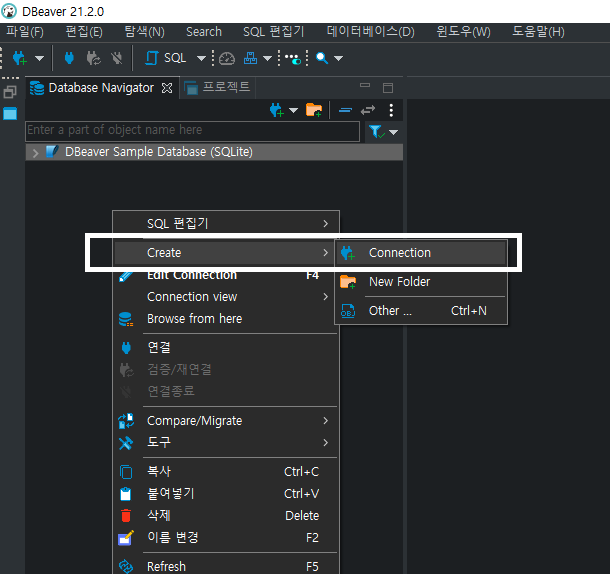Close the Database Navigator tab
Image resolution: width=610 pixels, height=574 pixels.
tap(167, 88)
